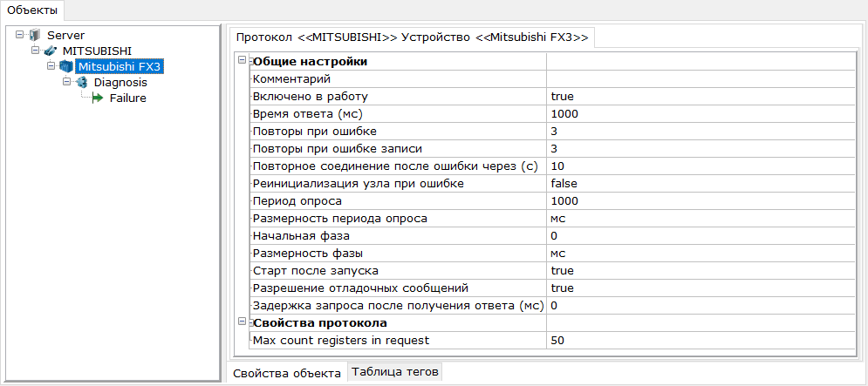Select the Mitsubishi FX3 tree item

coord(120,67)
